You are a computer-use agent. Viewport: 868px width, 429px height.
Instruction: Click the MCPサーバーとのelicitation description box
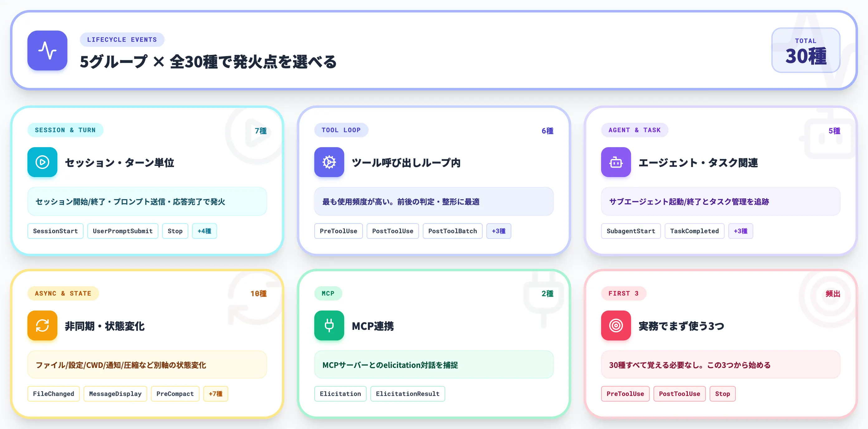434,365
